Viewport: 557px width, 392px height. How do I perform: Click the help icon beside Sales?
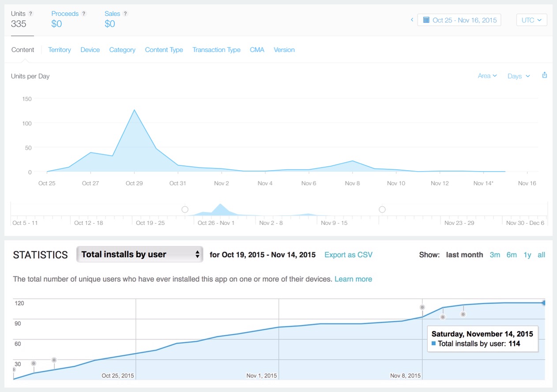[x=125, y=14]
